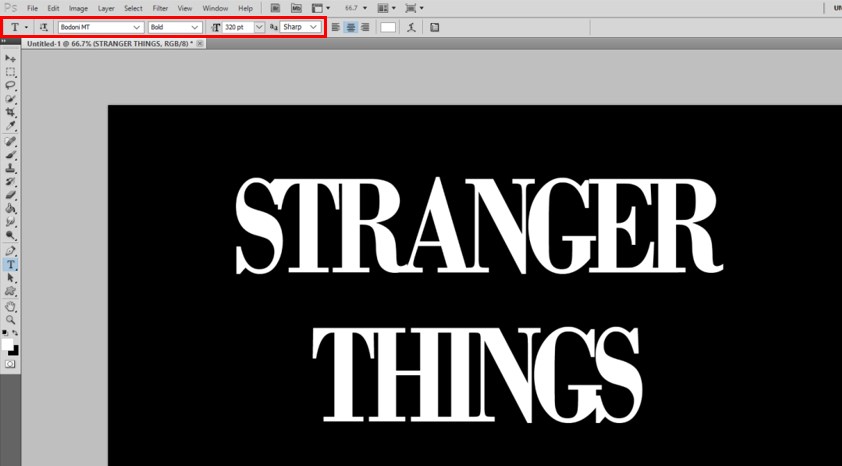Screen dimensions: 842x466
Task: Select the Paint Bucket tool
Action: [10, 208]
